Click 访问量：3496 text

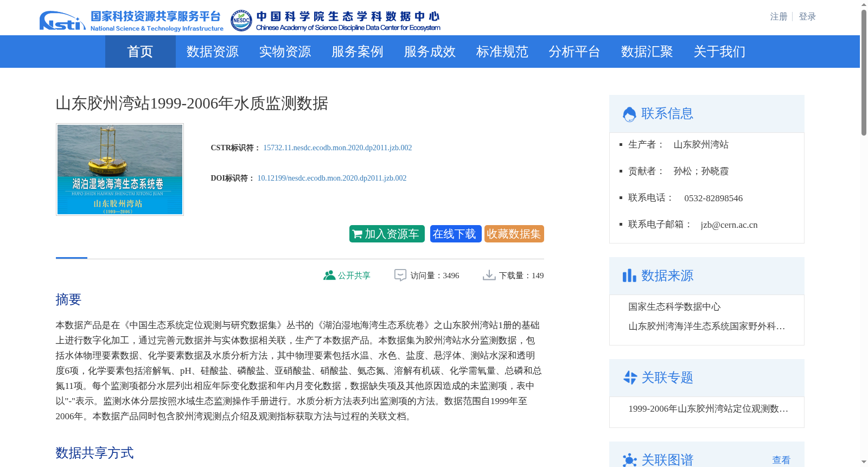(x=435, y=276)
